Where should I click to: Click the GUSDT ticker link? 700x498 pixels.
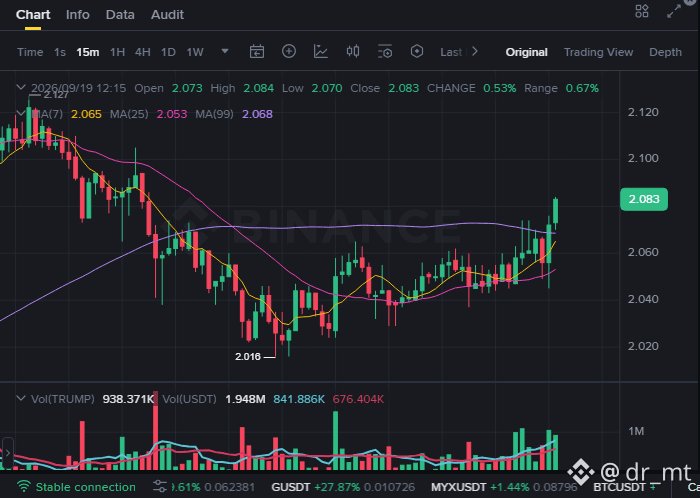(x=290, y=487)
